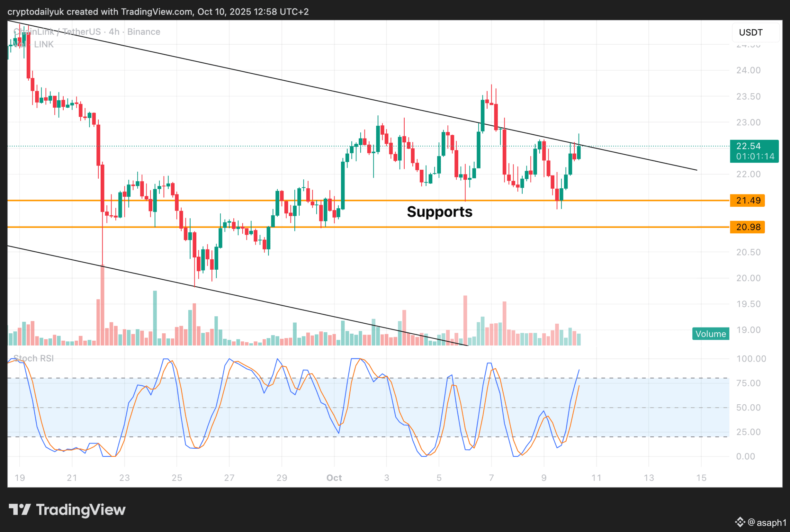
Task: Click the TradingView logo icon
Action: coord(19,510)
